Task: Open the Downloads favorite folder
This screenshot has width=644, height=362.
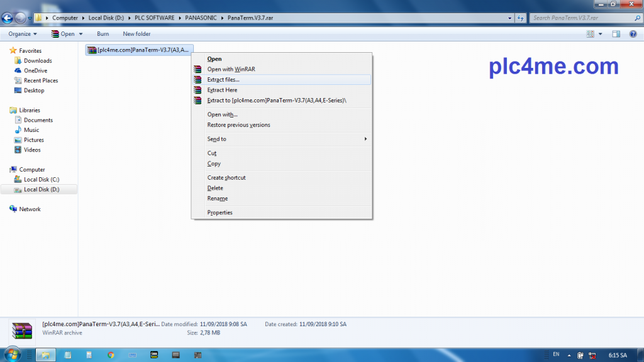Action: pos(38,61)
